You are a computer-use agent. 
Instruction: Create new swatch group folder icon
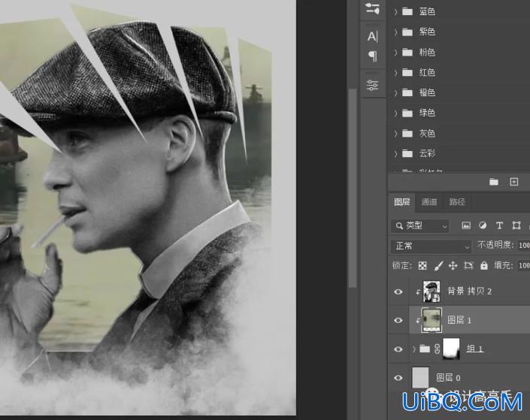point(494,182)
